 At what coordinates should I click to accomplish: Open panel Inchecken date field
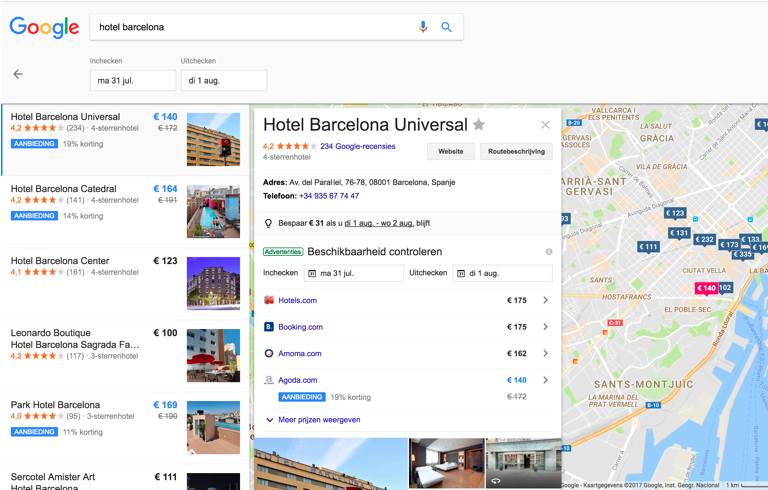pyautogui.click(x=354, y=273)
